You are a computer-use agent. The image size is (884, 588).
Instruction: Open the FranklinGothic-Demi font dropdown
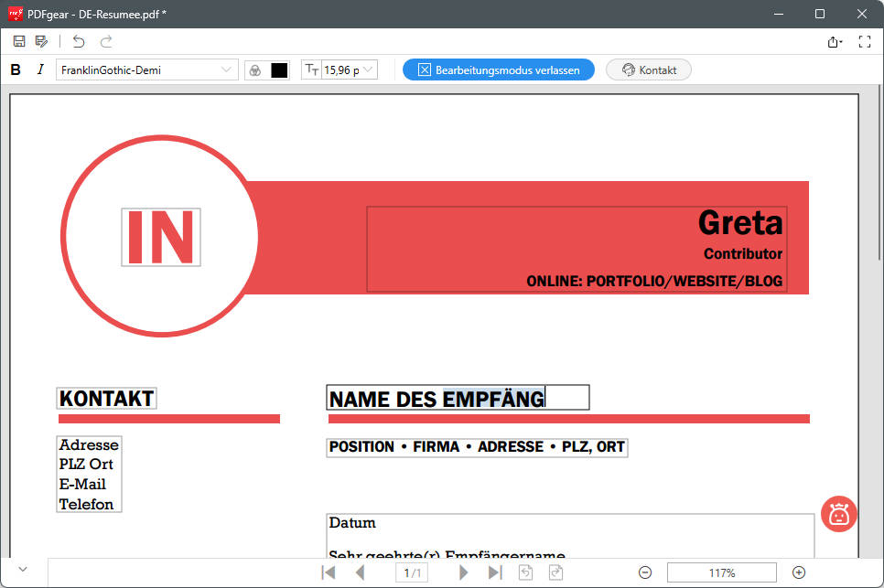coord(146,69)
